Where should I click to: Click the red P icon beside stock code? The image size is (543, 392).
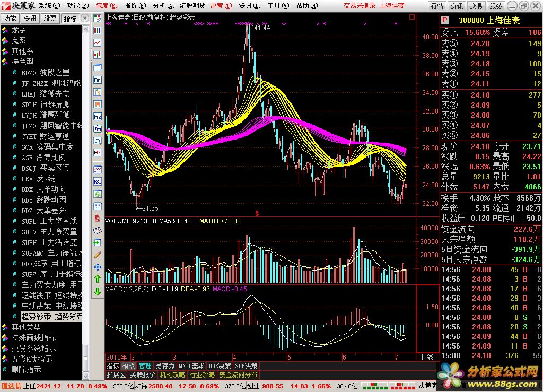click(445, 20)
